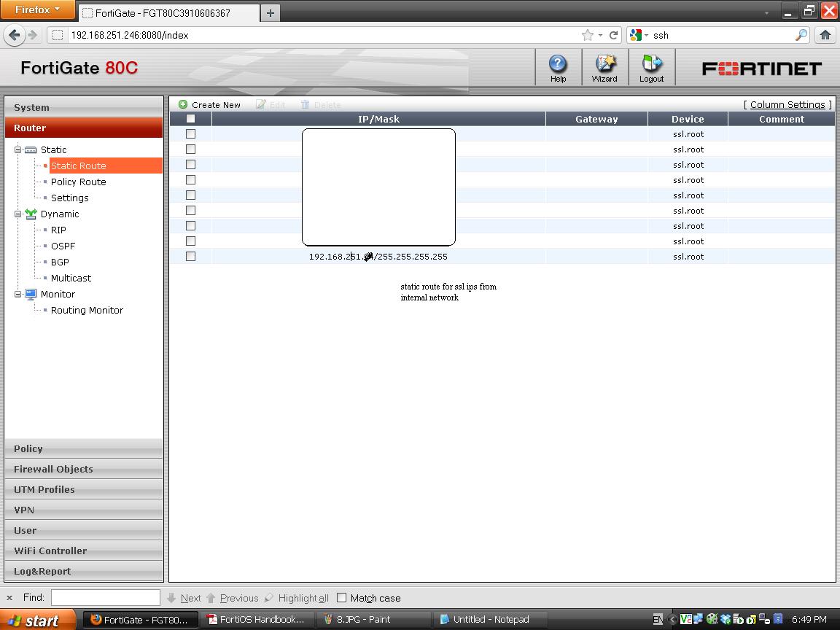Switch to Untitled - Notepad taskbar window
This screenshot has width=840, height=630.
click(x=490, y=620)
